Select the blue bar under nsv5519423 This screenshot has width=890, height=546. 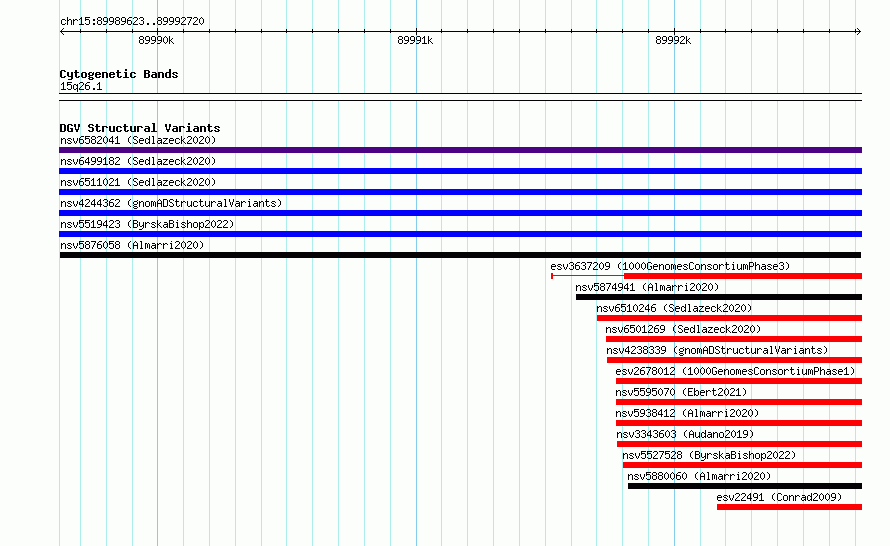460,234
